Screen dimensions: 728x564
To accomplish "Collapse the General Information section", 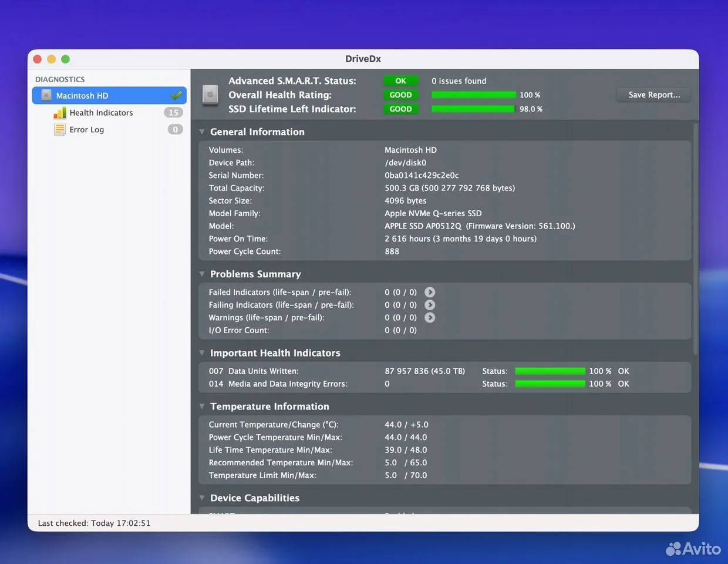I will pos(202,132).
